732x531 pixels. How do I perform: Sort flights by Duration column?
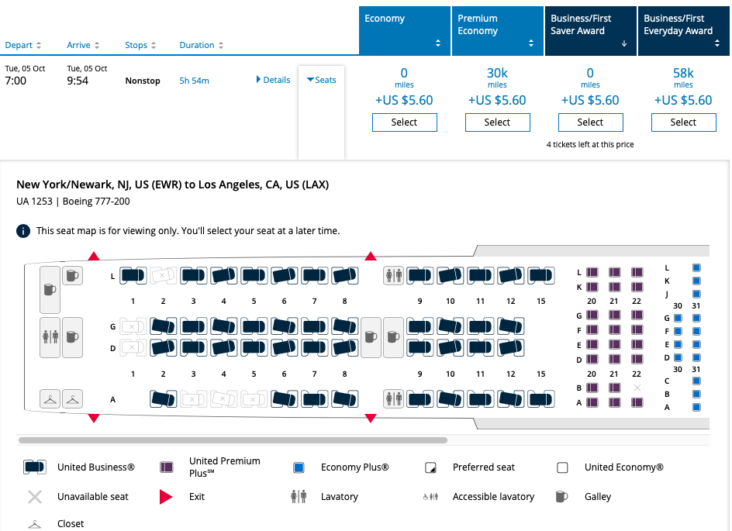201,45
